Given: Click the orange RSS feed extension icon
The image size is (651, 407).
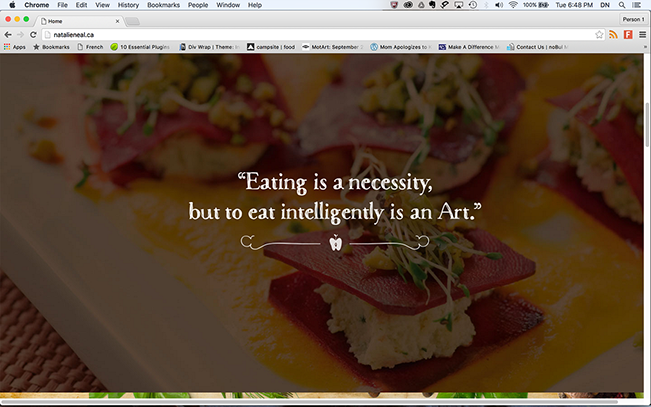Looking at the screenshot, I should pos(613,34).
